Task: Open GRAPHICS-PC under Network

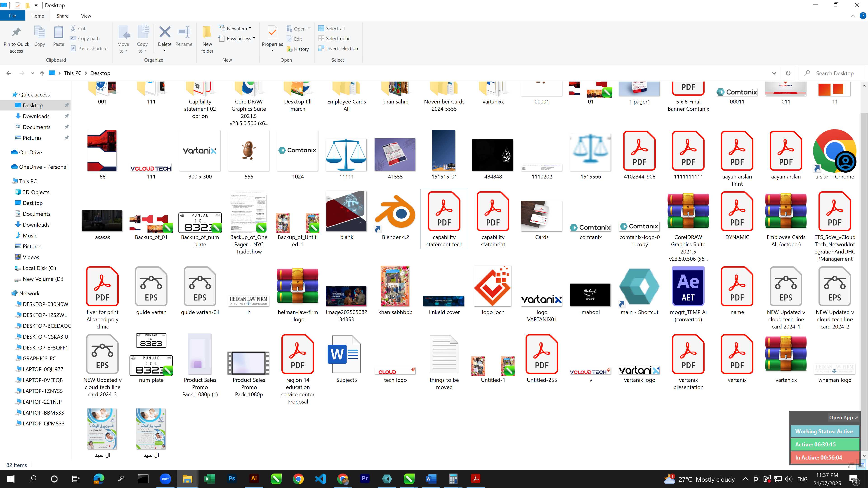Action: [39, 358]
